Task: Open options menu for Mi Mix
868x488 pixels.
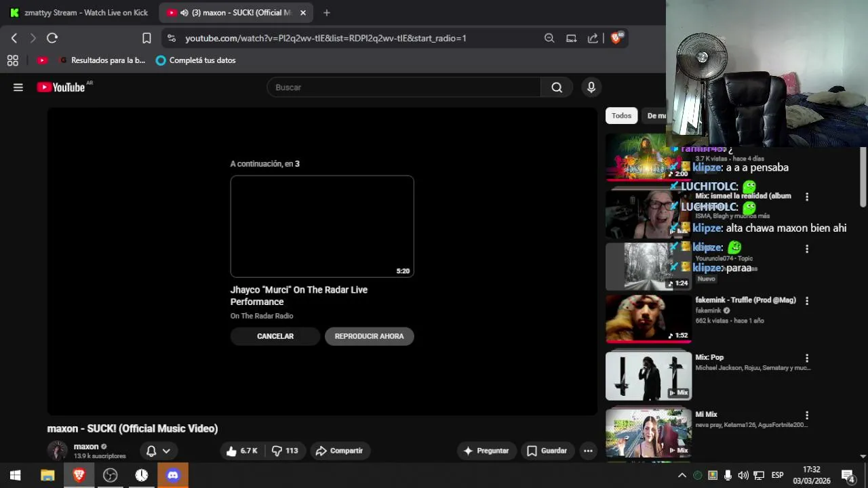Action: pos(807,415)
